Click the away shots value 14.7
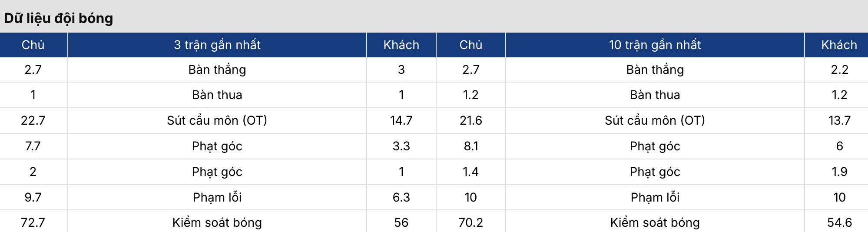Image resolution: width=868 pixels, height=232 pixels. click(x=401, y=120)
